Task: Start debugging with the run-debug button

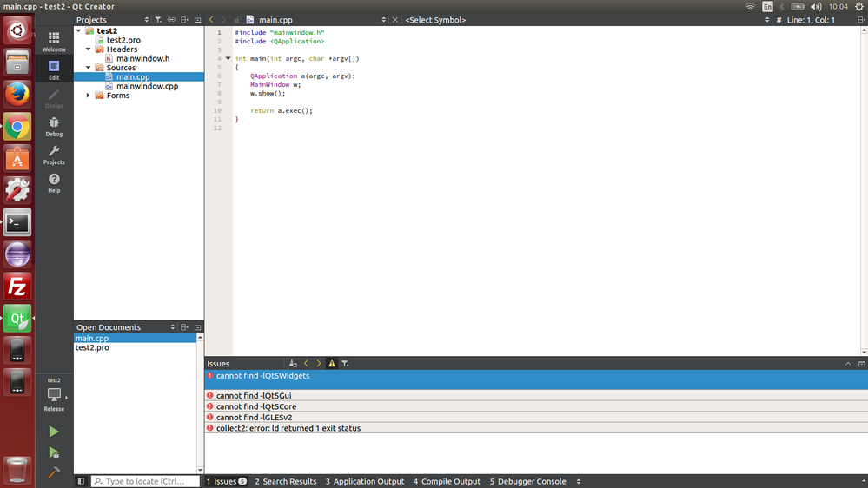Action: point(54,452)
